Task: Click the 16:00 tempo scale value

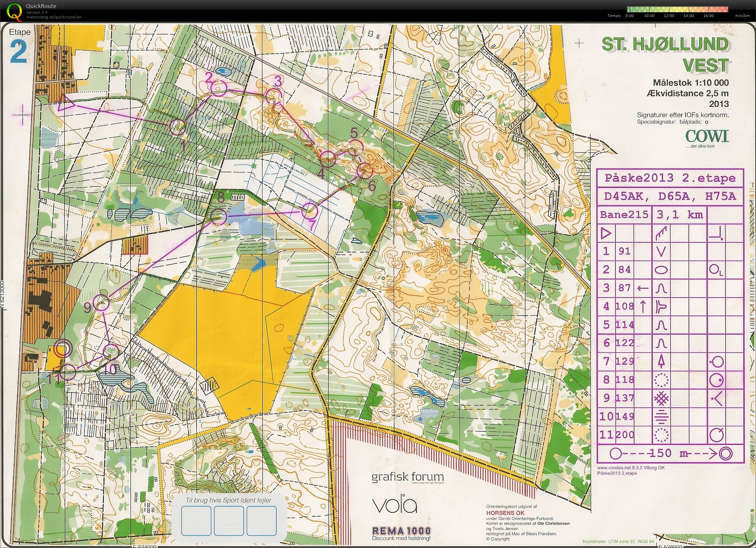Action: [x=708, y=16]
